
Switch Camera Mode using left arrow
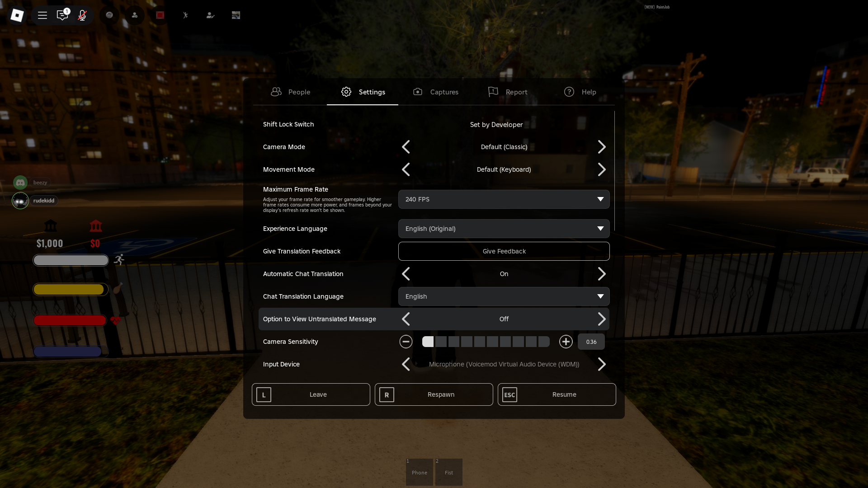click(x=406, y=147)
